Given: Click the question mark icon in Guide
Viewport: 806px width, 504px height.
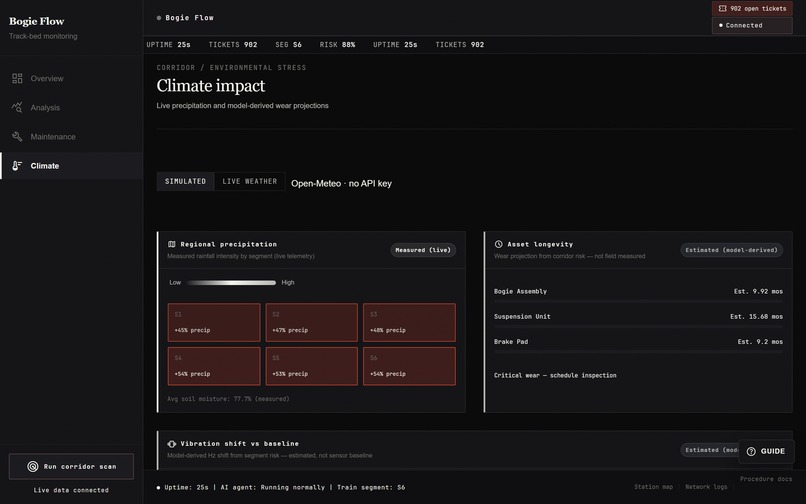Looking at the screenshot, I should pos(751,451).
